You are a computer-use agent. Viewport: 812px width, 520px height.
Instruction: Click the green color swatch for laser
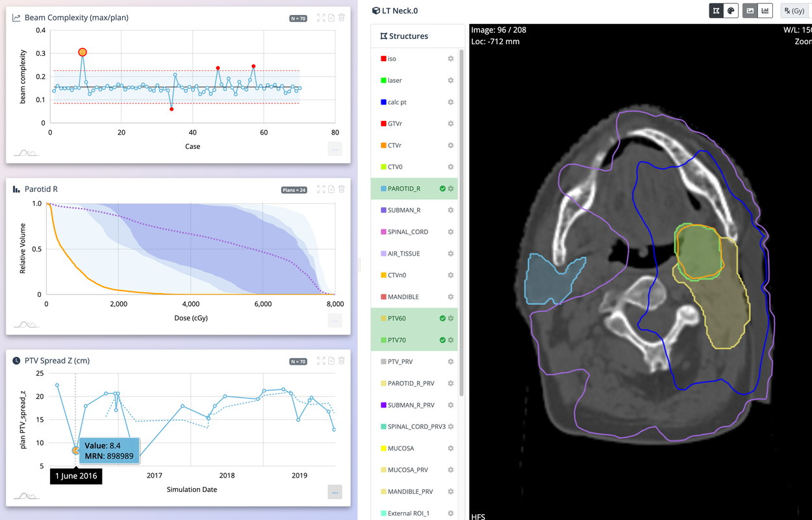point(383,81)
